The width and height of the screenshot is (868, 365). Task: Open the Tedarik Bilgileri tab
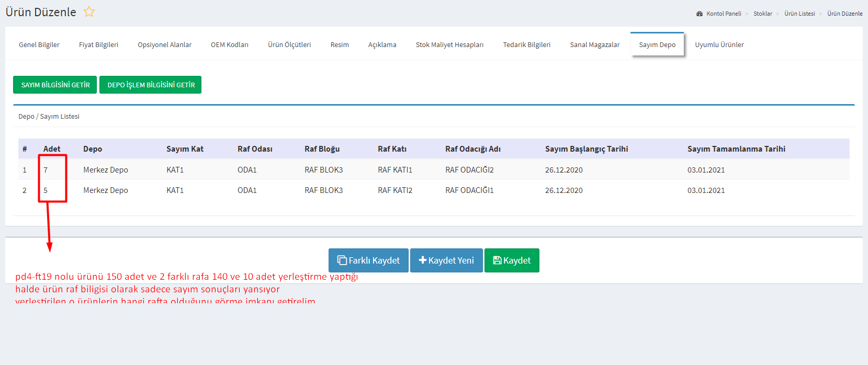click(x=526, y=45)
